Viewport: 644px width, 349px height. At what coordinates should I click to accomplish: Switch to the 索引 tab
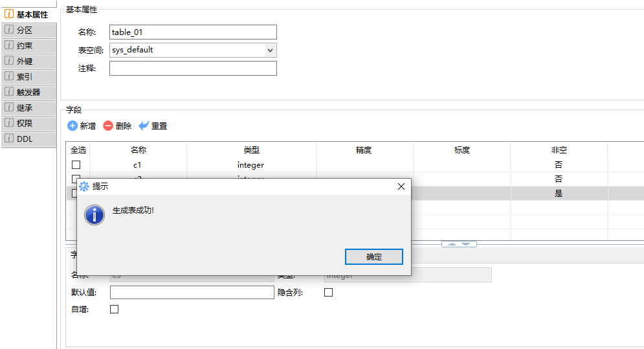click(25, 76)
